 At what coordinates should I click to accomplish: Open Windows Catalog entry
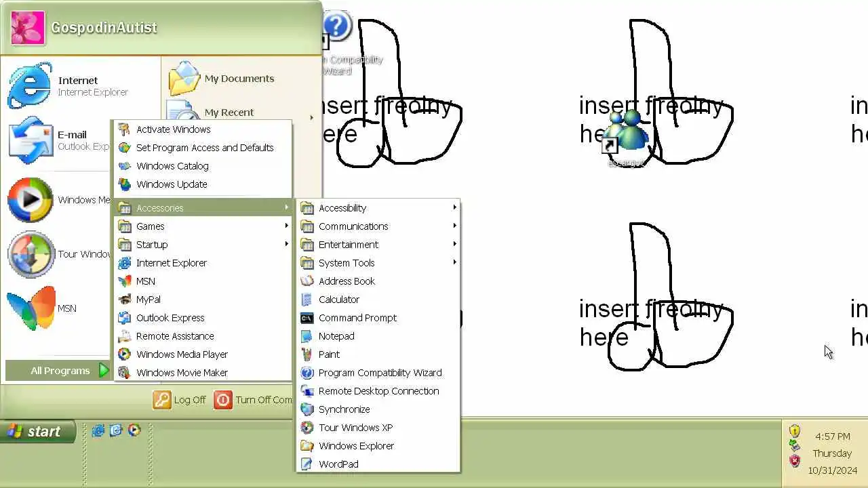tap(203, 166)
